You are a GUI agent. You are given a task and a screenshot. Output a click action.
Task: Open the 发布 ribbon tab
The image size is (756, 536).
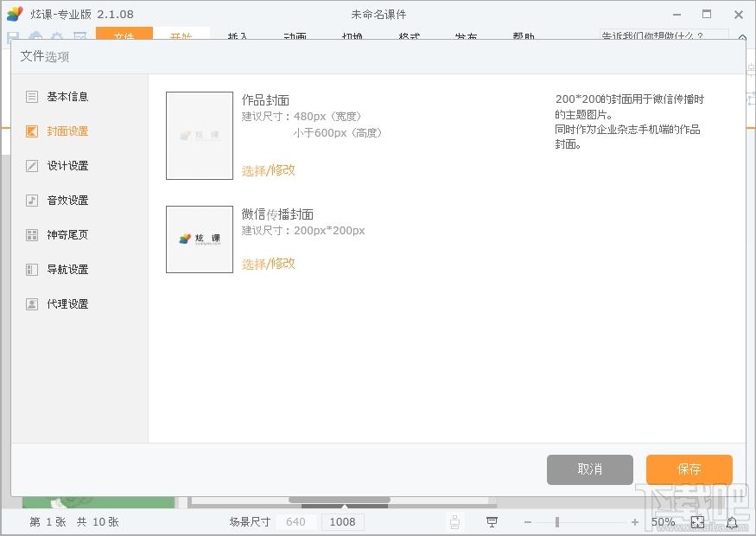coord(467,35)
